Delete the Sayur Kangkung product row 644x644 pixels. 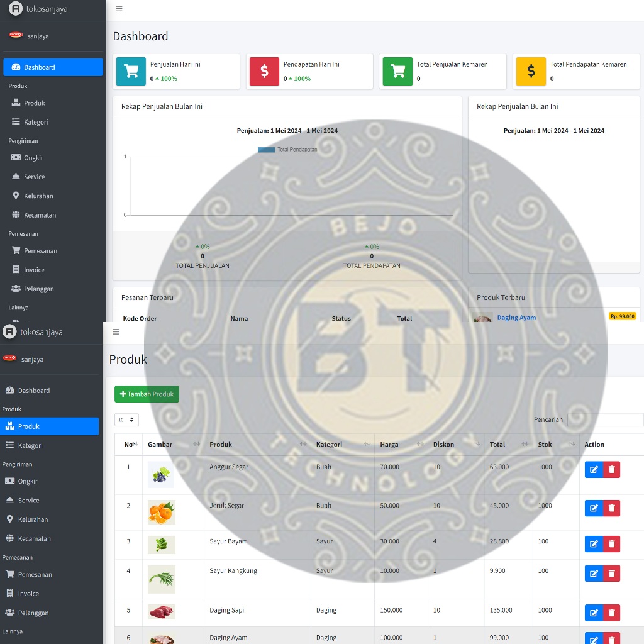611,574
